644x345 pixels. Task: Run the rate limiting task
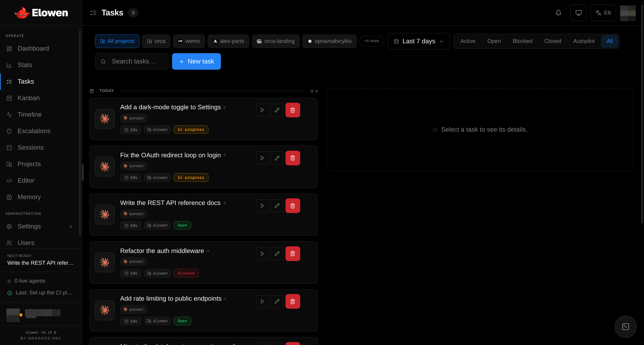click(262, 302)
